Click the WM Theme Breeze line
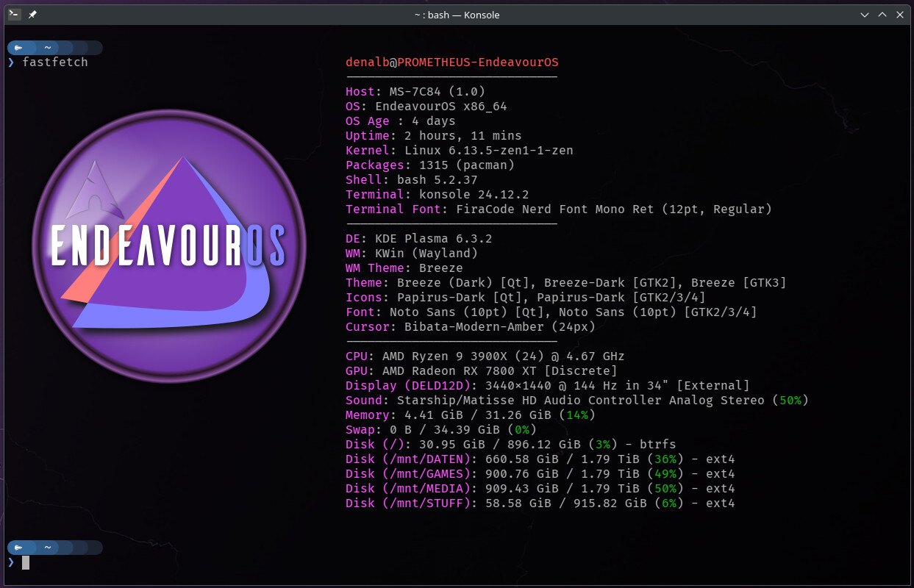914x588 pixels. click(404, 268)
